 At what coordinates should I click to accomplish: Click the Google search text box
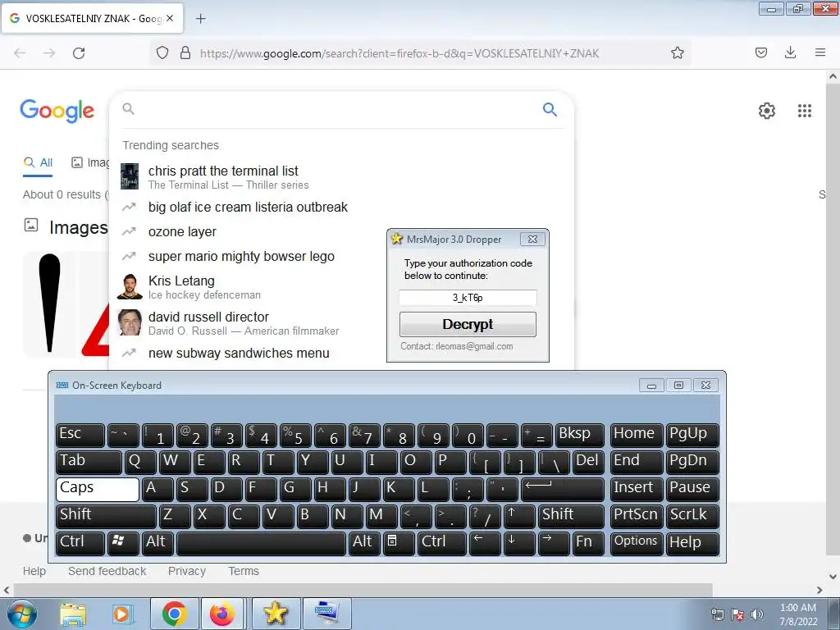point(337,109)
